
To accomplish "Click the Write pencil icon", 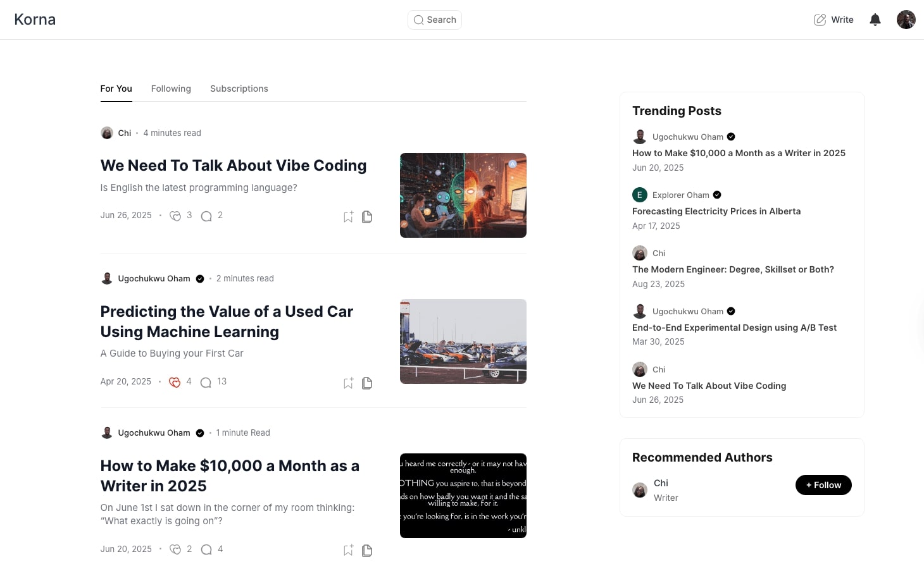I will (x=820, y=20).
